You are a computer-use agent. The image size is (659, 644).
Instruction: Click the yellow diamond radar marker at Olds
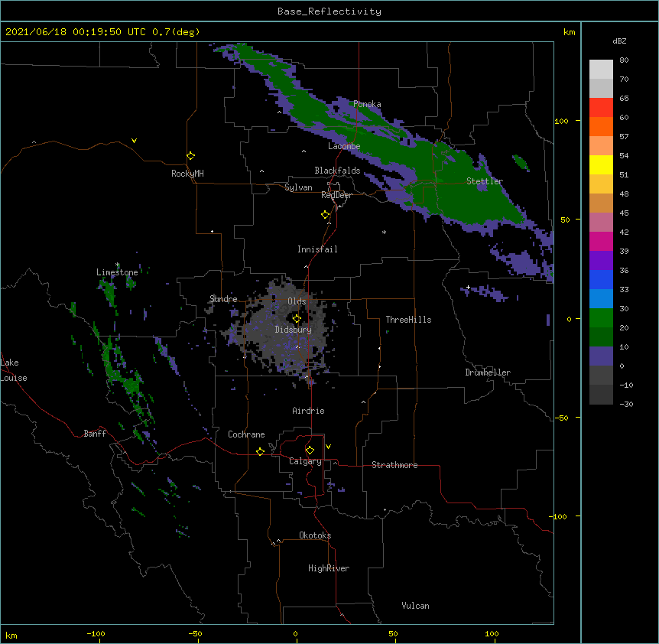tap(297, 319)
